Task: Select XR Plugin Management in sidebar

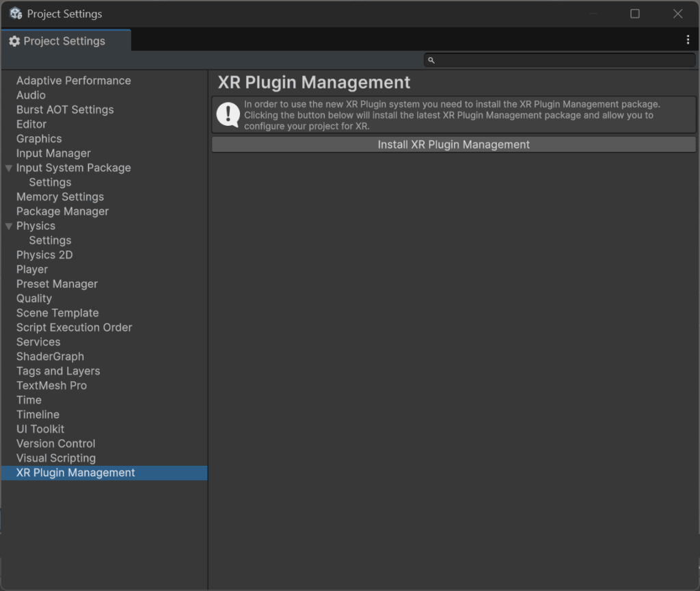Action: point(105,473)
